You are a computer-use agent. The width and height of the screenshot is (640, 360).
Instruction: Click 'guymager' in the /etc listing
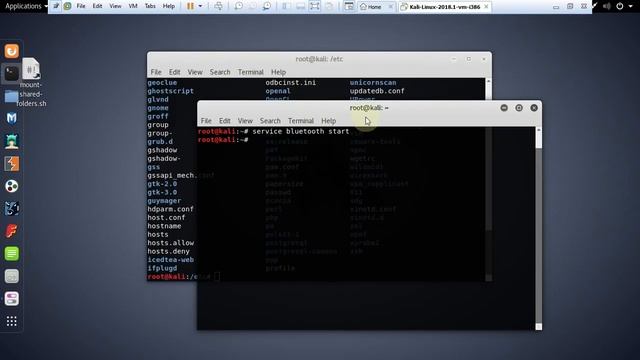pos(164,201)
